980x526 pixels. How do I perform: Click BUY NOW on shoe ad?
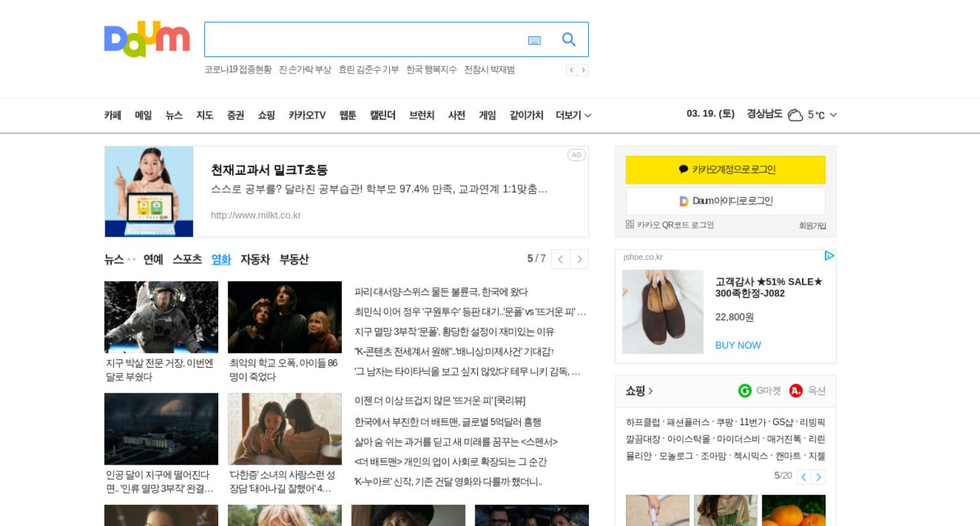(x=738, y=345)
